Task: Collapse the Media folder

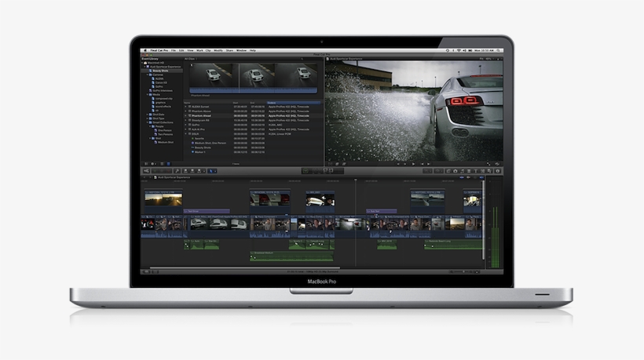Action: [148, 95]
